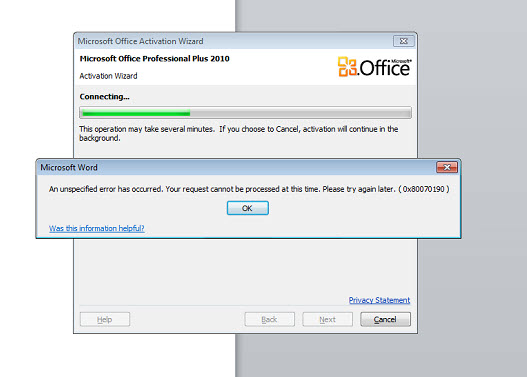Click the Cancel button in the wizard
Image resolution: width=527 pixels, height=377 pixels.
385,319
